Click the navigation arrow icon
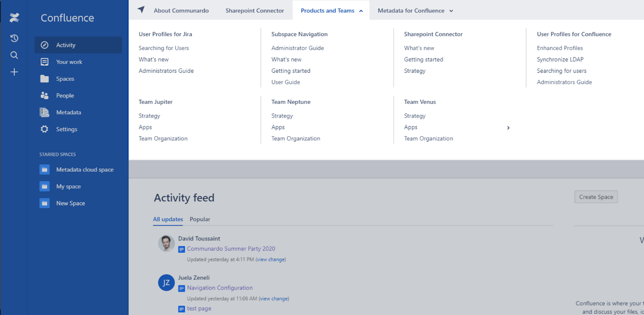644x315 pixels. (x=141, y=10)
